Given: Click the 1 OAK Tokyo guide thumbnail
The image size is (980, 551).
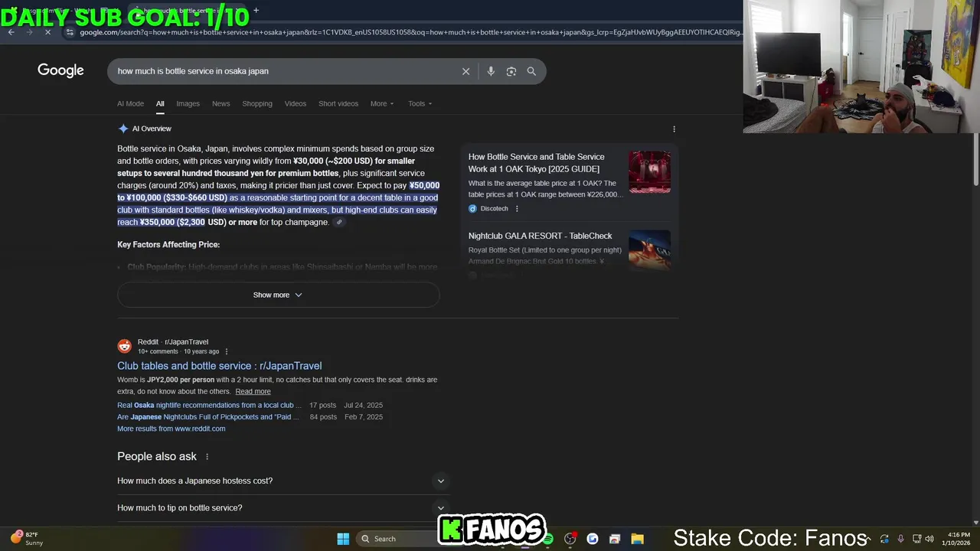Looking at the screenshot, I should click(x=649, y=171).
